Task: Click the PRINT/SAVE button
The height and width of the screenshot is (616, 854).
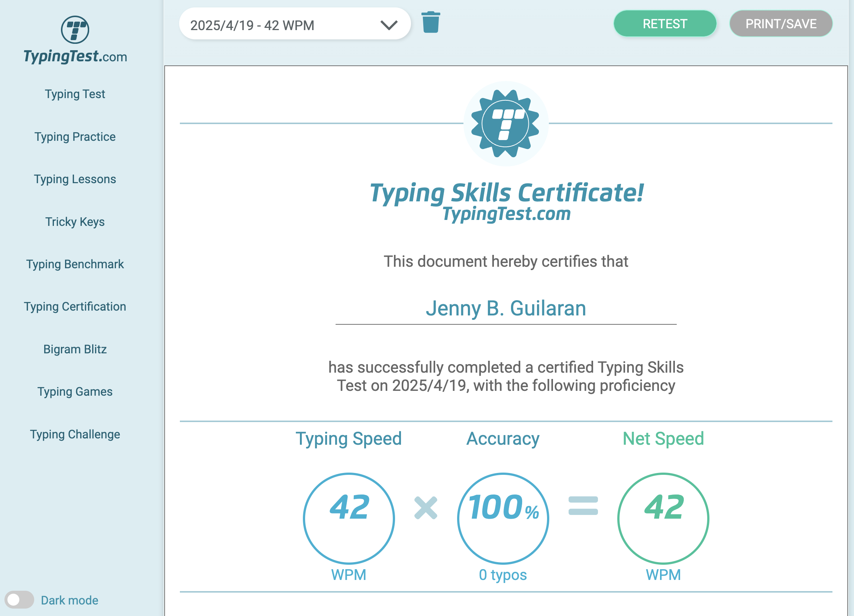Action: 780,24
